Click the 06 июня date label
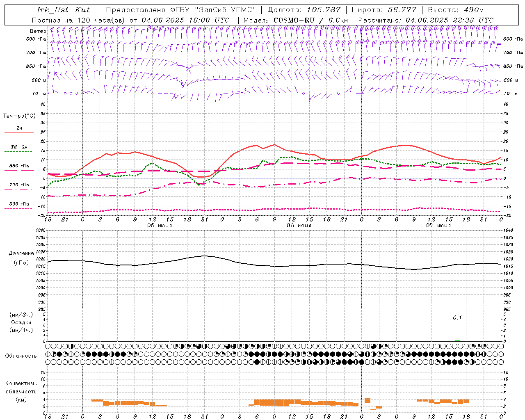 click(299, 226)
